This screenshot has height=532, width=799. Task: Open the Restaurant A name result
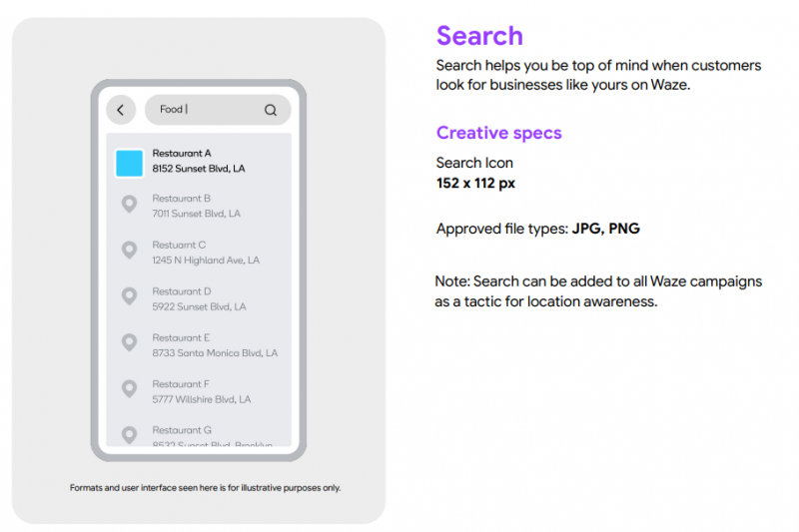[x=182, y=154]
